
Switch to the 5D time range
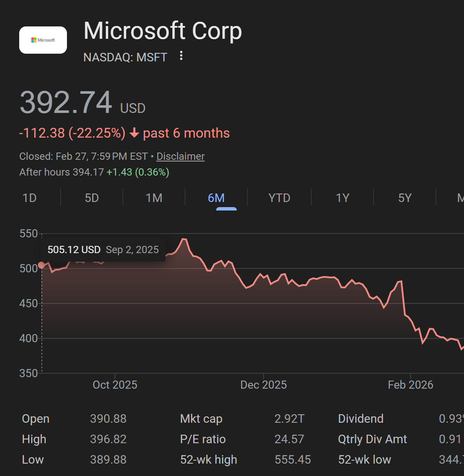pos(92,198)
